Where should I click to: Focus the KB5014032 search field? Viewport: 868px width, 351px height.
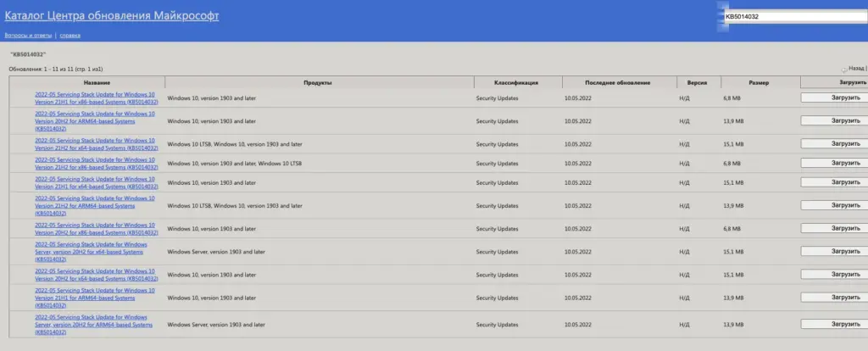coord(795,17)
